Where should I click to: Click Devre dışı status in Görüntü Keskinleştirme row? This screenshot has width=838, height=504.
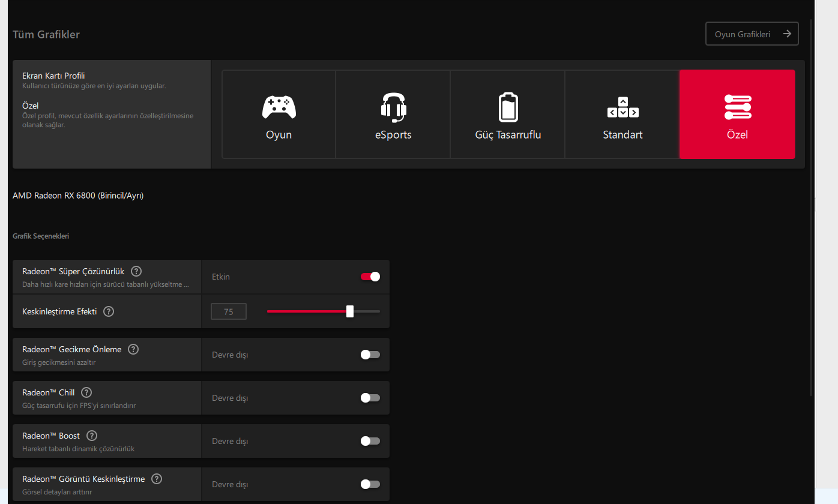point(230,484)
